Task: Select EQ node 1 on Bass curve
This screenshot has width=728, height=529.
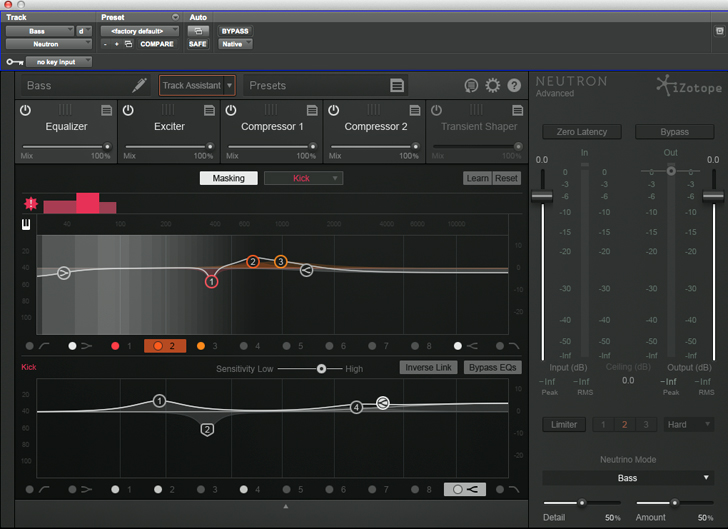Action: (211, 281)
